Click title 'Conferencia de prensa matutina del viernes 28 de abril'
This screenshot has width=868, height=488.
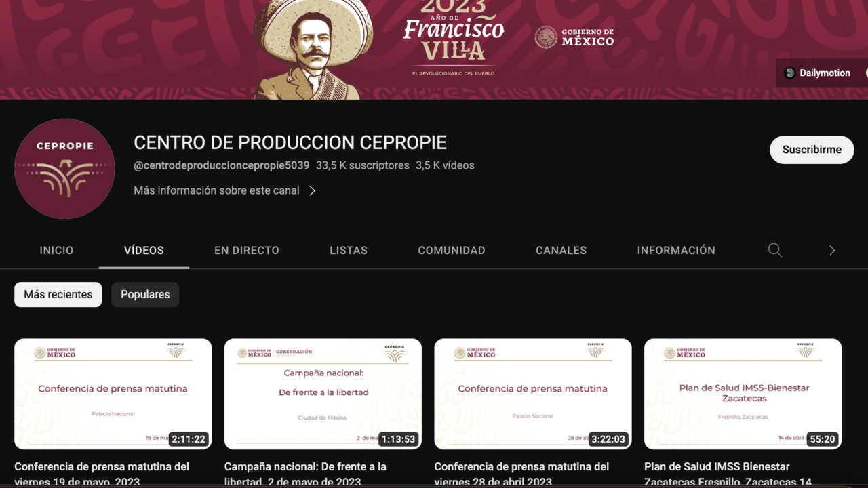click(x=521, y=474)
